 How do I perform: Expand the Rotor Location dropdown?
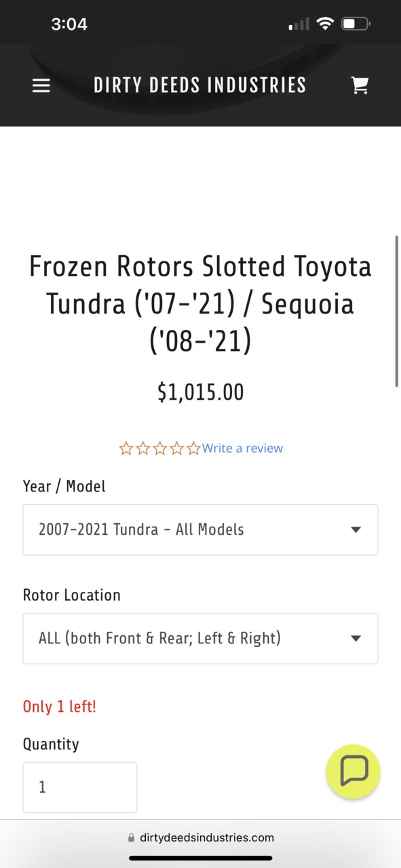pyautogui.click(x=200, y=638)
